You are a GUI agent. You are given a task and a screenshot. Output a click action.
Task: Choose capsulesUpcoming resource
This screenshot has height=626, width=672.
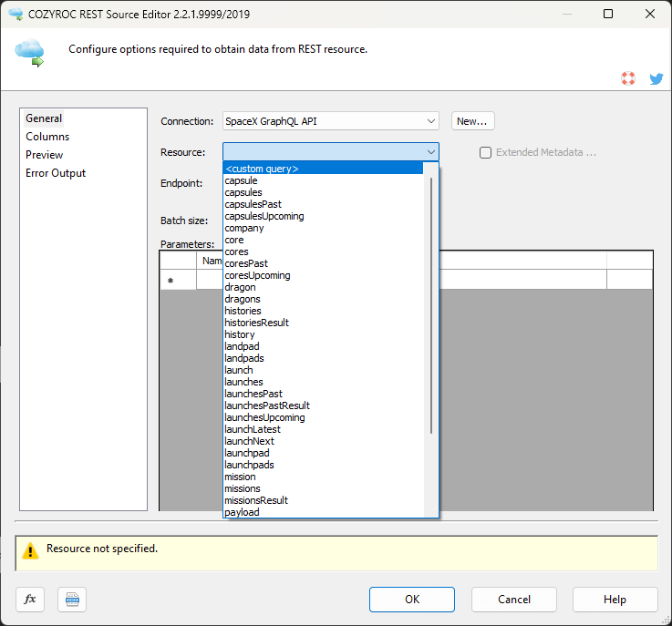(323, 216)
